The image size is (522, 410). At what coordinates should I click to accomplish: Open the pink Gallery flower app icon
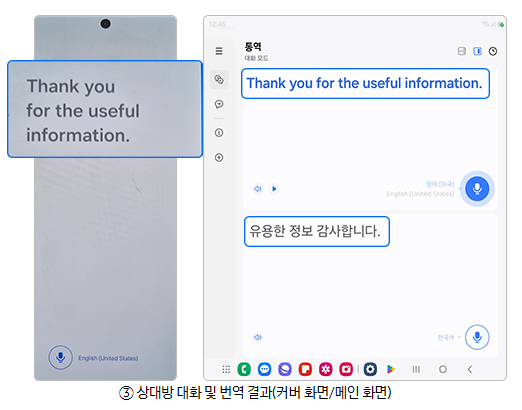coord(326,369)
